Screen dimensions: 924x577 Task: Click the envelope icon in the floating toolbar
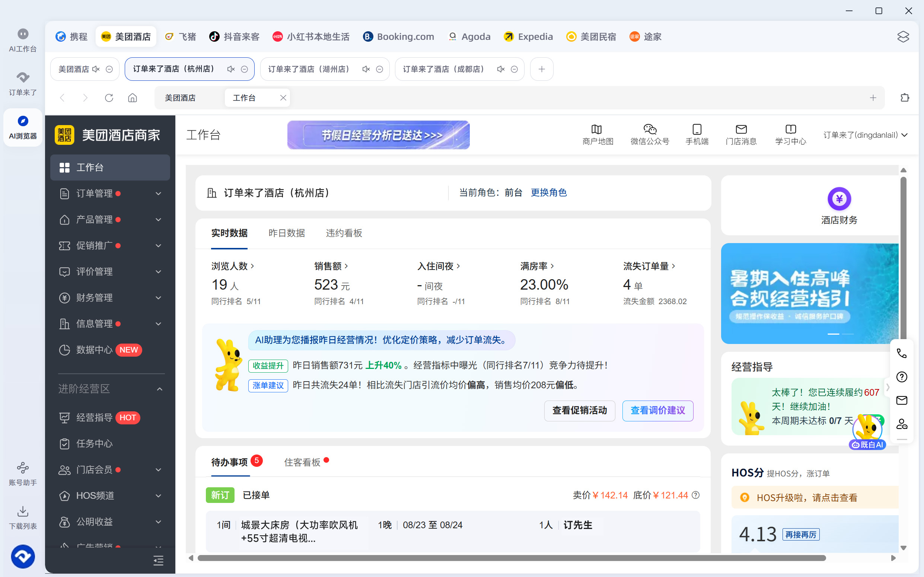[x=902, y=400]
